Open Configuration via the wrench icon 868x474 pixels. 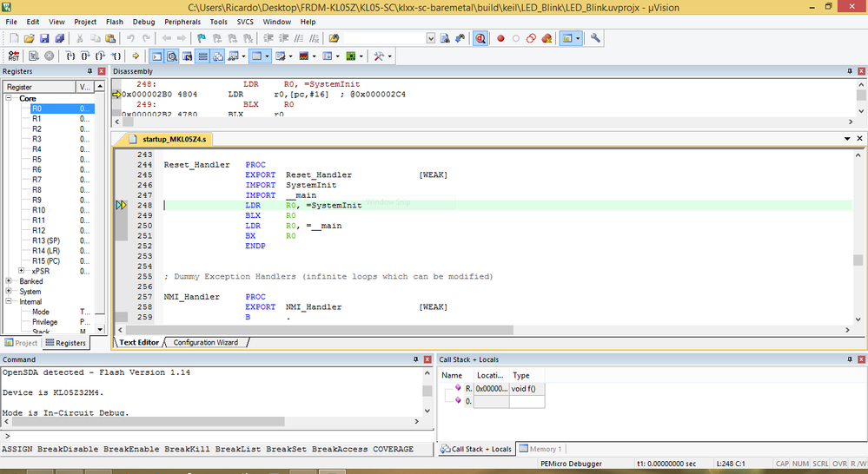(595, 39)
